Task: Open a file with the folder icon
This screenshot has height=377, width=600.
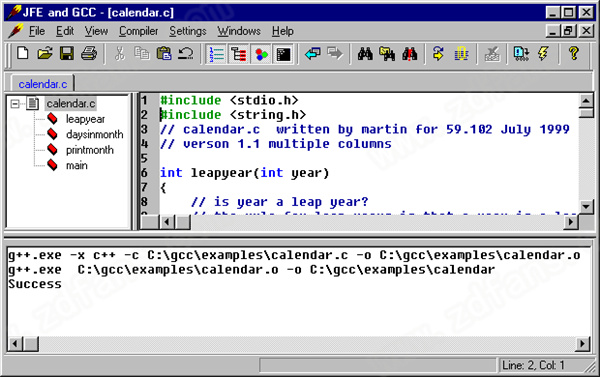Action: [45, 54]
